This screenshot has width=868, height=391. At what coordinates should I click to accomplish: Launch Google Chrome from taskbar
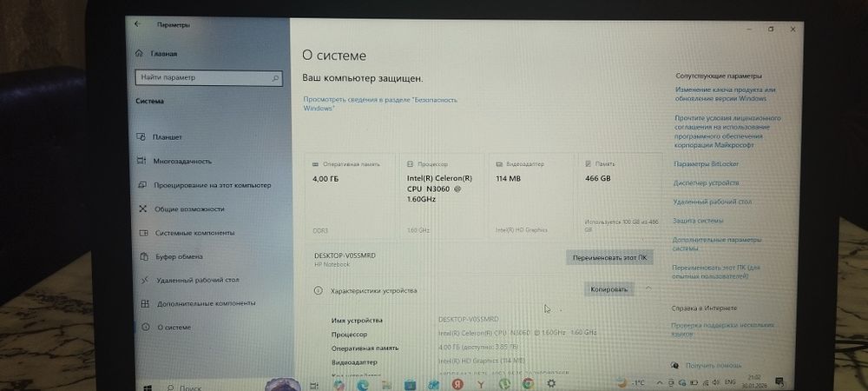(528, 384)
